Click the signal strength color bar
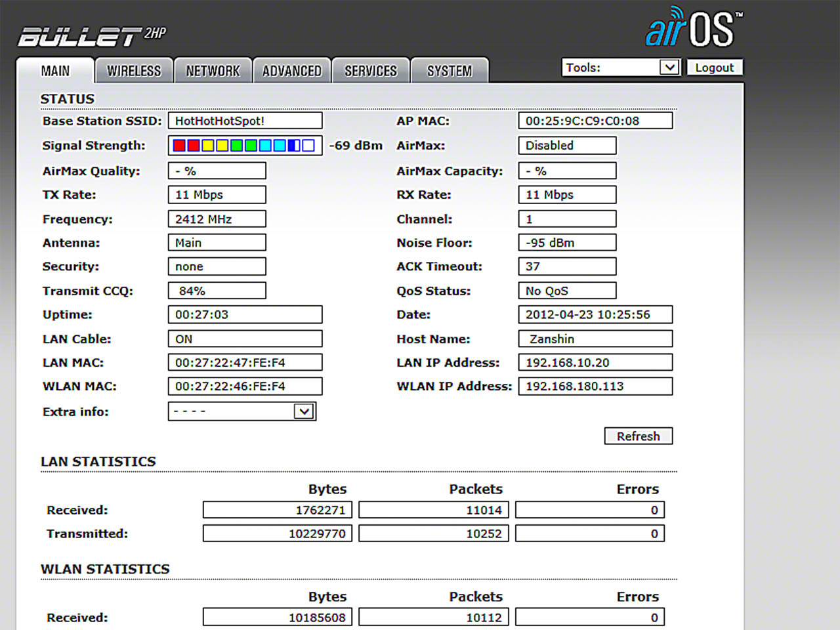The width and height of the screenshot is (840, 630). 245,146
